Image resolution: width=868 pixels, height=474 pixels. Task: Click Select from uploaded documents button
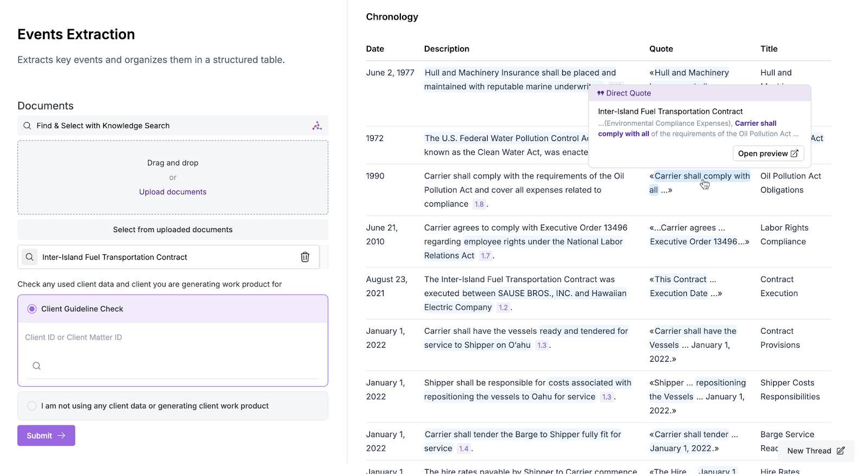[173, 230]
